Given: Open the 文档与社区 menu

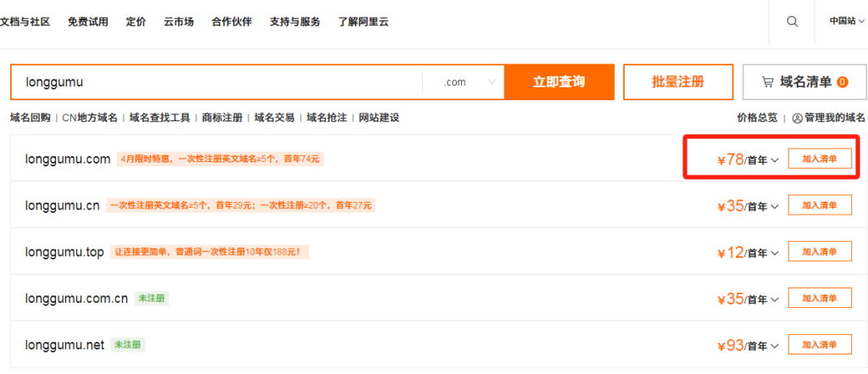Looking at the screenshot, I should 25,22.
